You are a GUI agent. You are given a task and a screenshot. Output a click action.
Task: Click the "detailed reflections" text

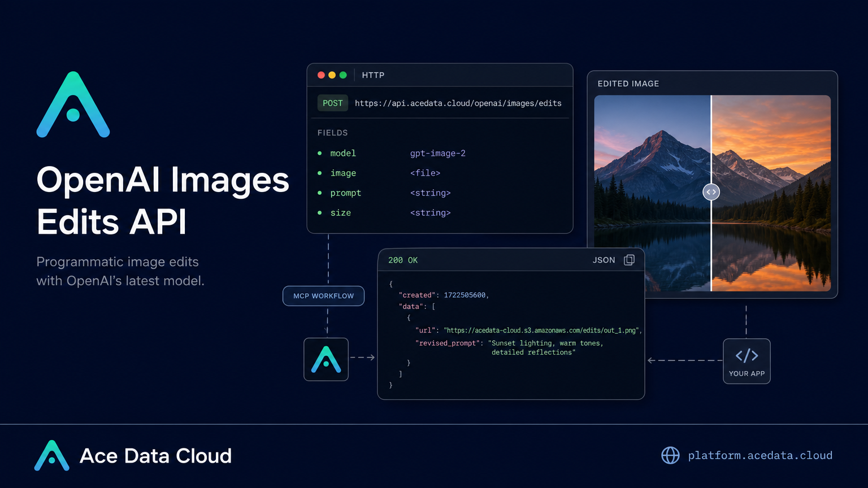click(x=533, y=352)
